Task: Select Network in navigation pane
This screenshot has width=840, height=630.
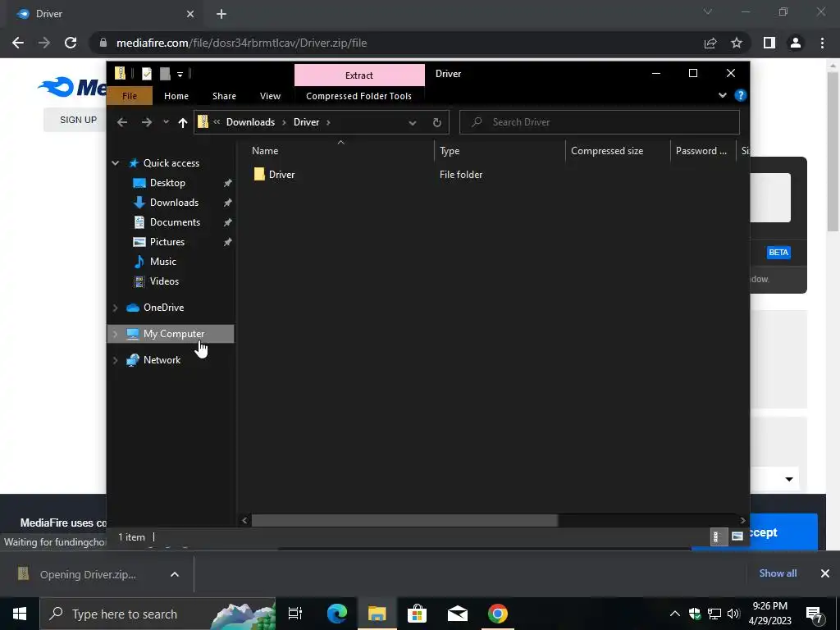Action: tap(162, 360)
